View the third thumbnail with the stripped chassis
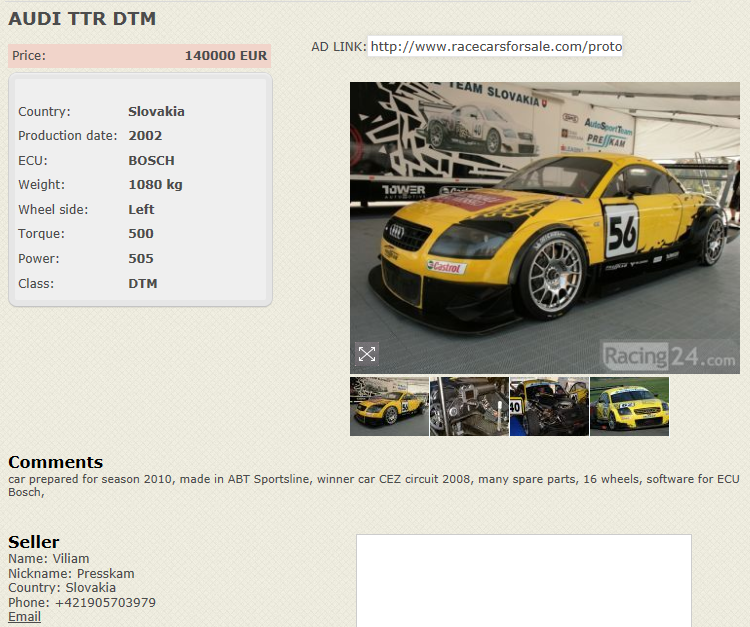750x627 pixels. (549, 406)
